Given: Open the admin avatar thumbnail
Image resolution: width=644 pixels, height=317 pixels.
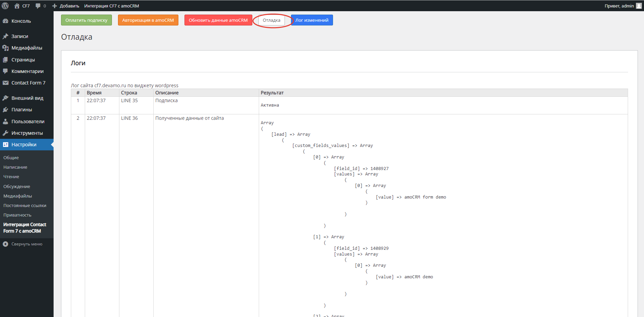Looking at the screenshot, I should pyautogui.click(x=639, y=6).
